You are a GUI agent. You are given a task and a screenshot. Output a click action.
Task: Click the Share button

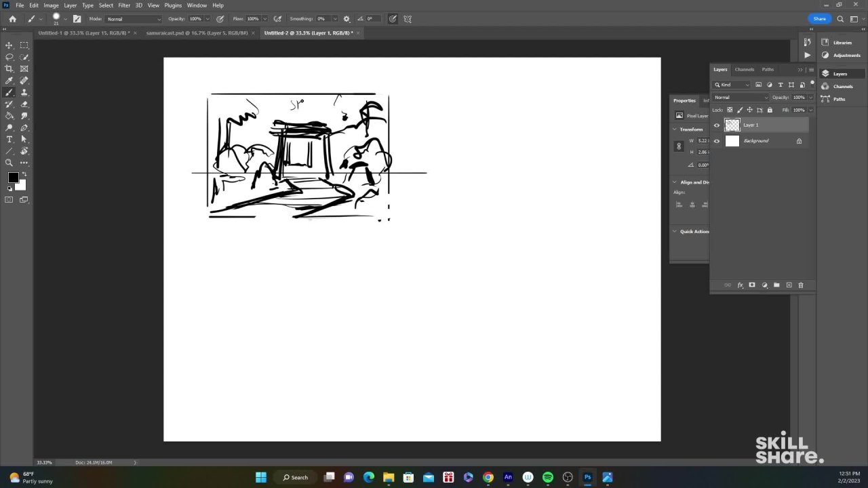point(819,19)
